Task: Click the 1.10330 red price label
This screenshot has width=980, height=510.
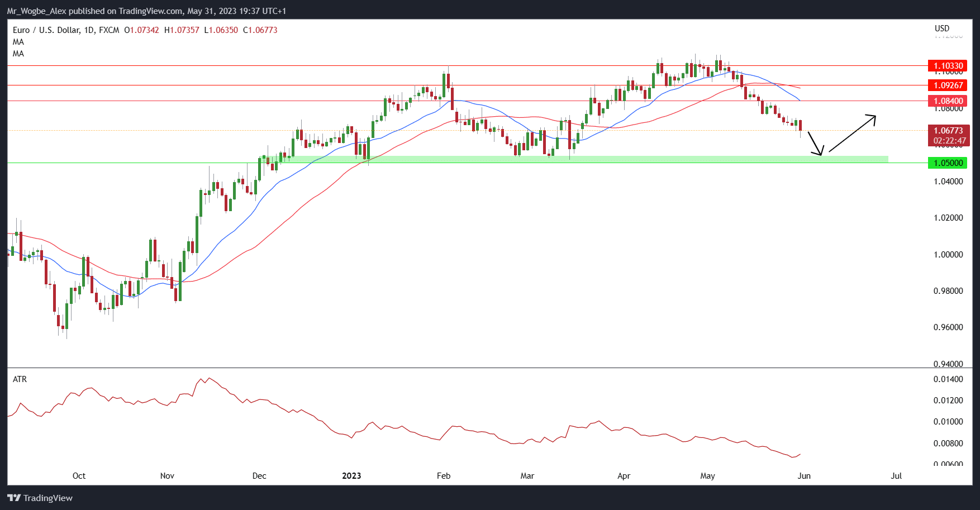Action: (948, 66)
